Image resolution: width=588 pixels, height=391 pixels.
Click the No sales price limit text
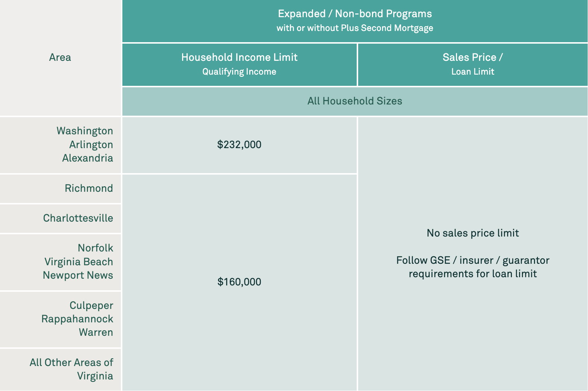point(473,233)
